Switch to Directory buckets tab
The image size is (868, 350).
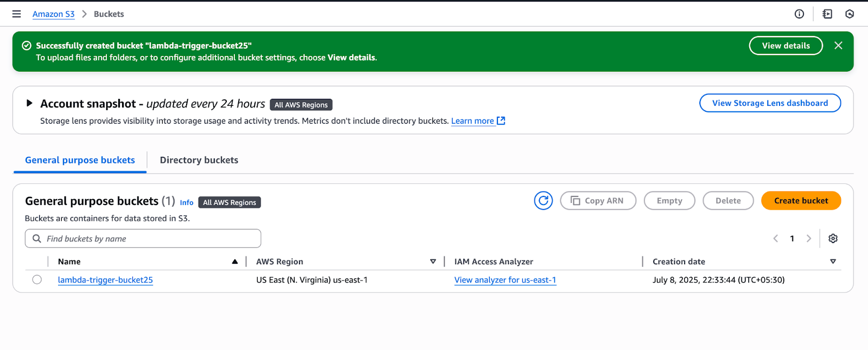point(199,160)
